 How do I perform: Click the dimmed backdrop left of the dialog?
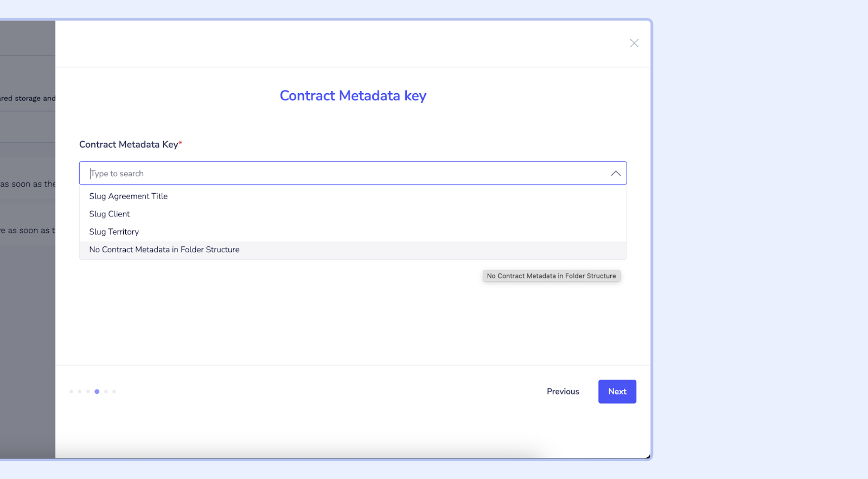coord(27,325)
